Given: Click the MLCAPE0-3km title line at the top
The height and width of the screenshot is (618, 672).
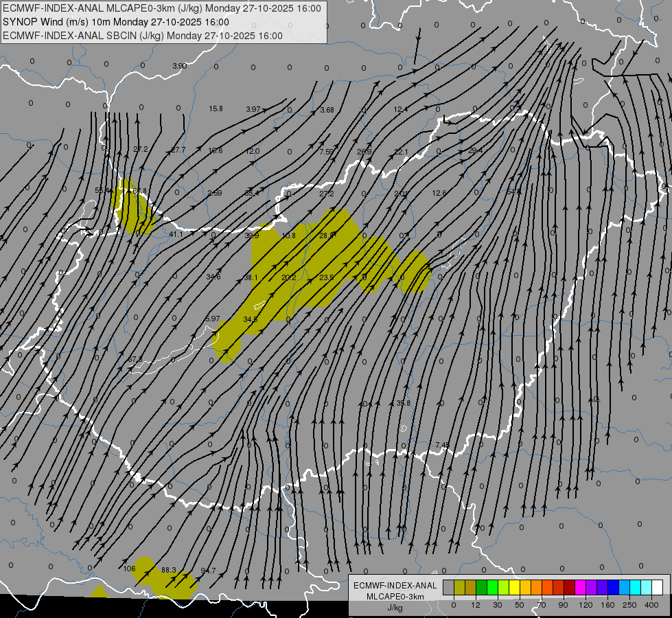Looking at the screenshot, I should pos(161,8).
